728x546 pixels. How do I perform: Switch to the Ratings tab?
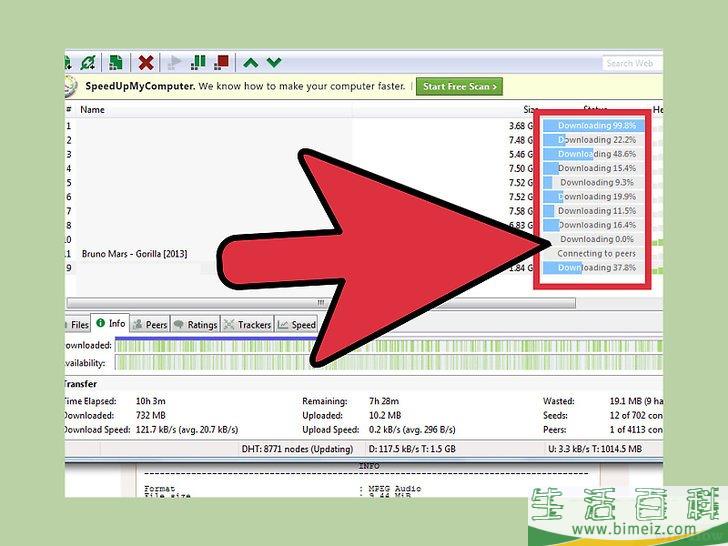click(195, 325)
